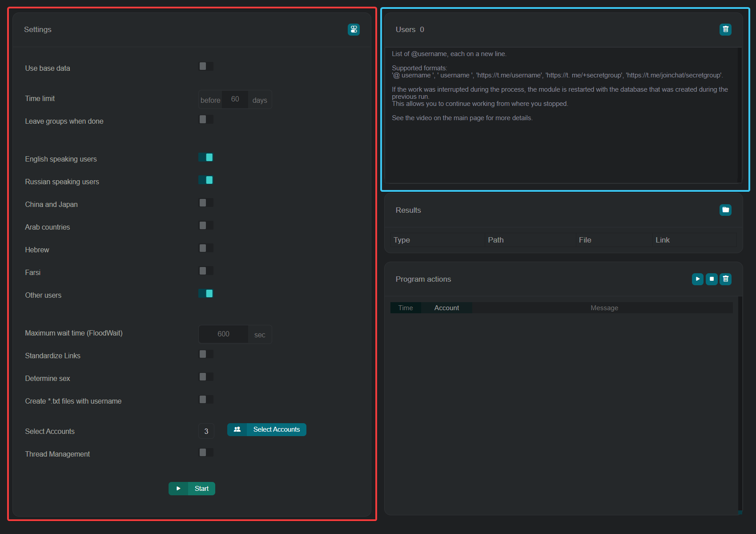This screenshot has height=534, width=756.
Task: Click the Users list text area
Action: 560,147
